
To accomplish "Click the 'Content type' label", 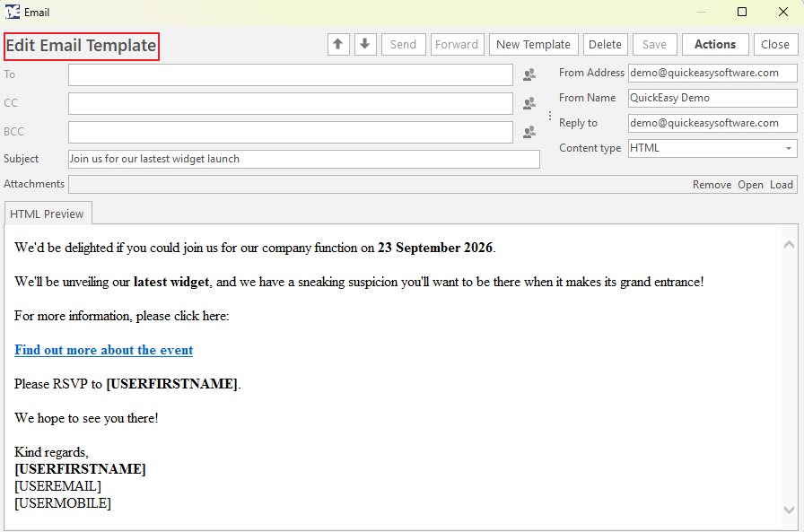I will pyautogui.click(x=590, y=148).
